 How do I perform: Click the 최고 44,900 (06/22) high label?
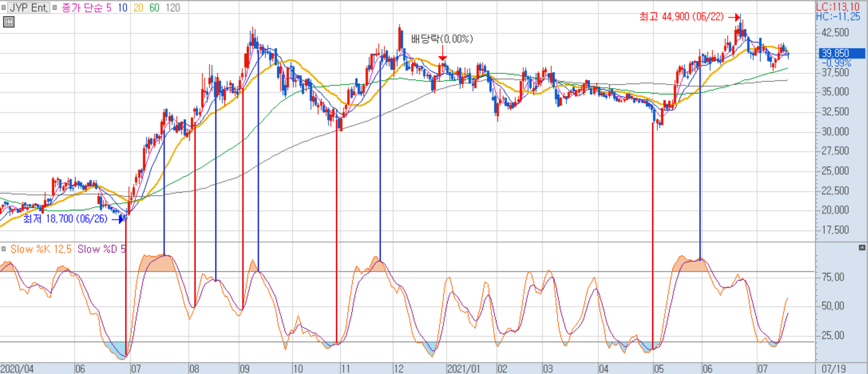coord(682,17)
